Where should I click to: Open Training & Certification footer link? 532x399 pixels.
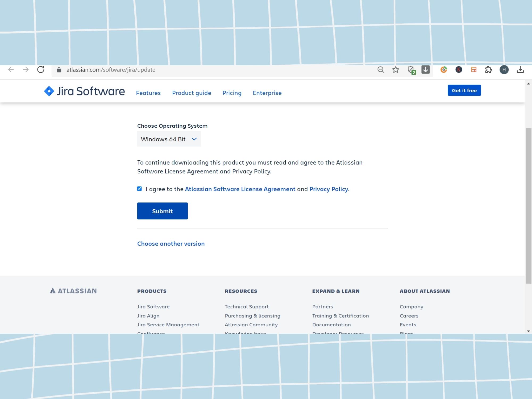click(341, 316)
